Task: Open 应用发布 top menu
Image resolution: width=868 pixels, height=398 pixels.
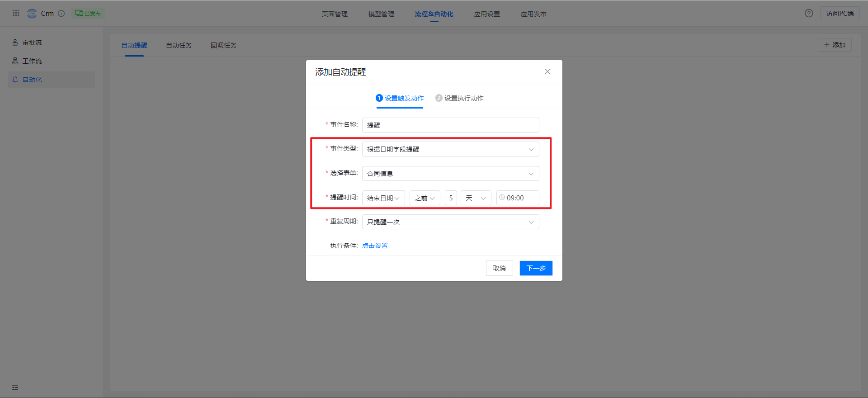Action: click(533, 14)
